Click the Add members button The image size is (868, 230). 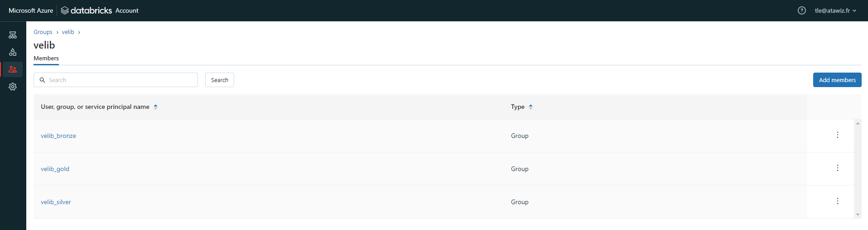point(837,80)
